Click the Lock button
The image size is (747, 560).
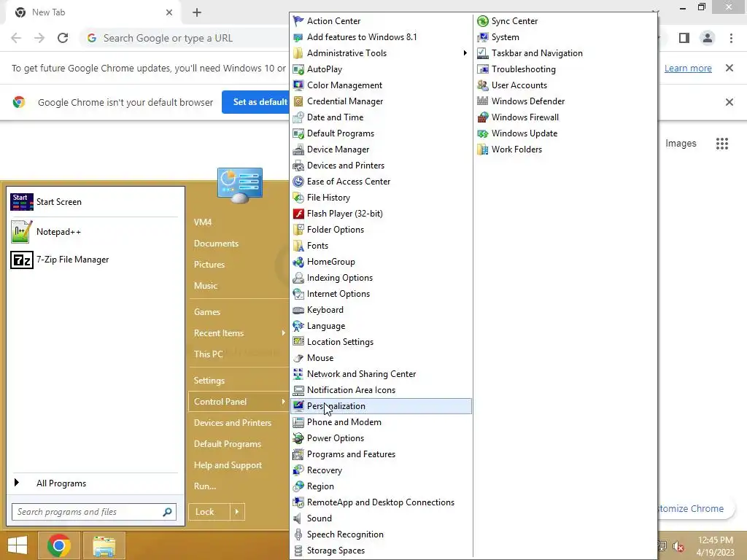click(209, 512)
